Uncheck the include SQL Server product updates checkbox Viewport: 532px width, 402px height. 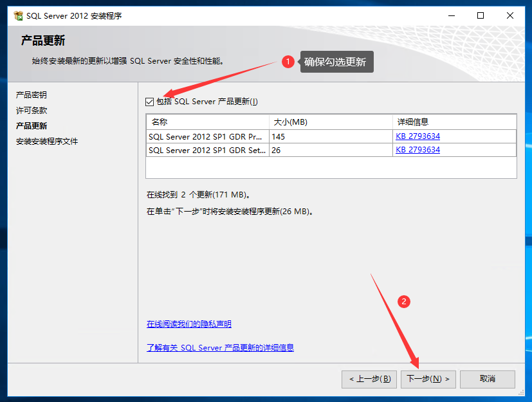[x=150, y=102]
